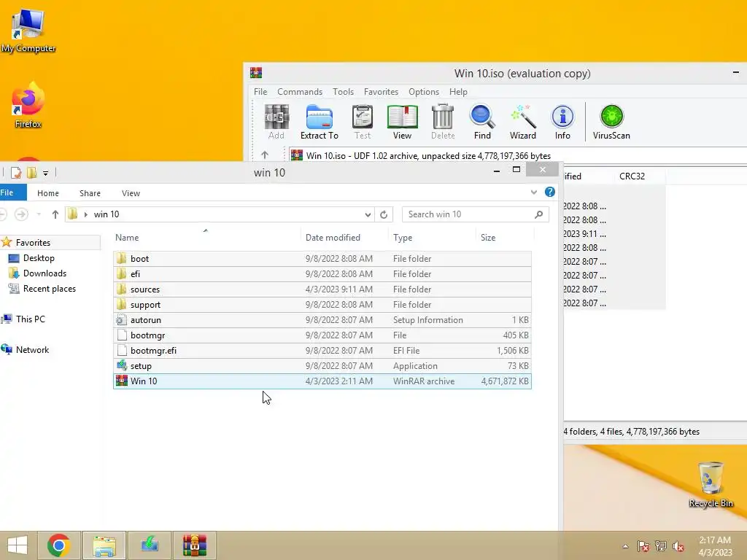
Task: Select the bootmgr.efi file
Action: (x=322, y=351)
